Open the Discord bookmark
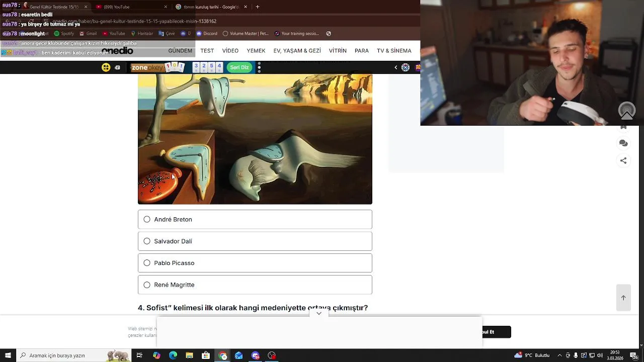 click(x=207, y=34)
